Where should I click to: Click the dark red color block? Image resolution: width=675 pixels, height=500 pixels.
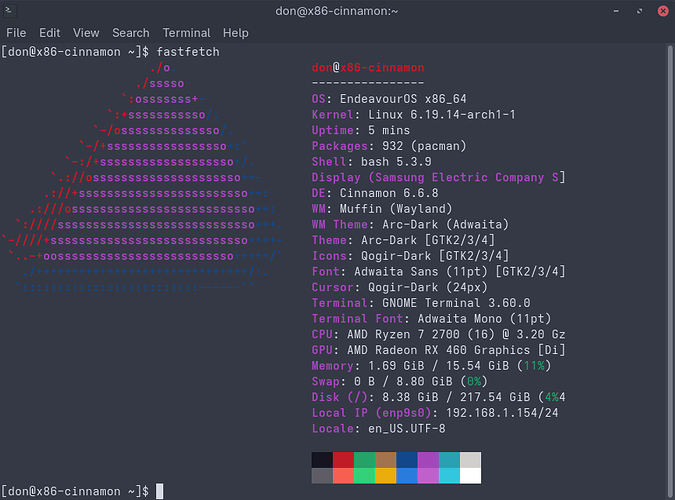[x=343, y=460]
